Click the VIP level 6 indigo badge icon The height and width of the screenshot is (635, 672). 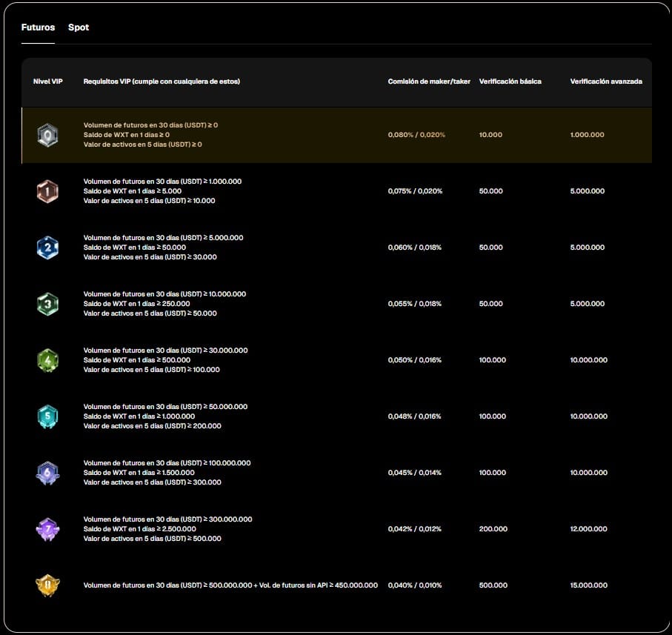[47, 473]
